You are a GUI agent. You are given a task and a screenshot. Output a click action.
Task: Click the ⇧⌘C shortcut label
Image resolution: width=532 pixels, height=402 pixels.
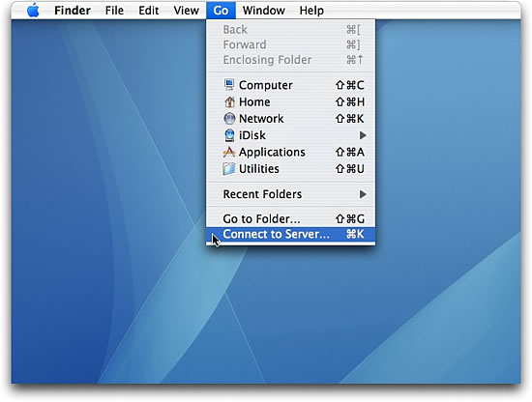click(349, 85)
